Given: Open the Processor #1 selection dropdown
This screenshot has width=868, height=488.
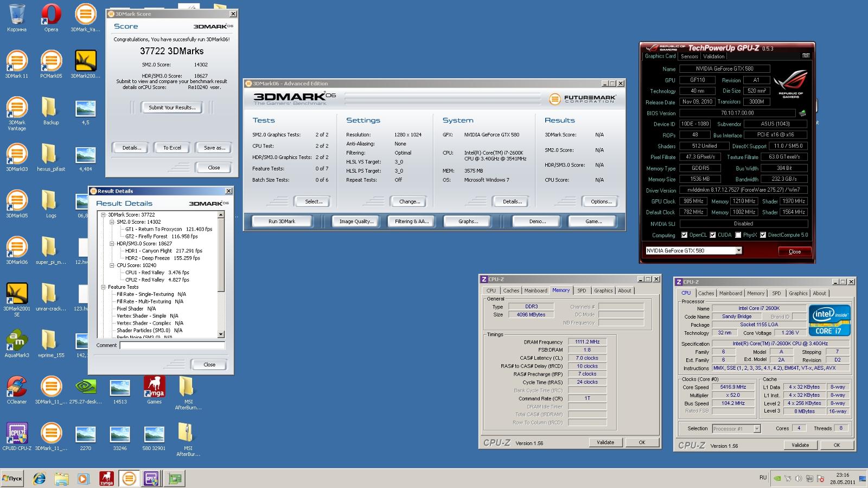Looking at the screenshot, I should click(757, 429).
